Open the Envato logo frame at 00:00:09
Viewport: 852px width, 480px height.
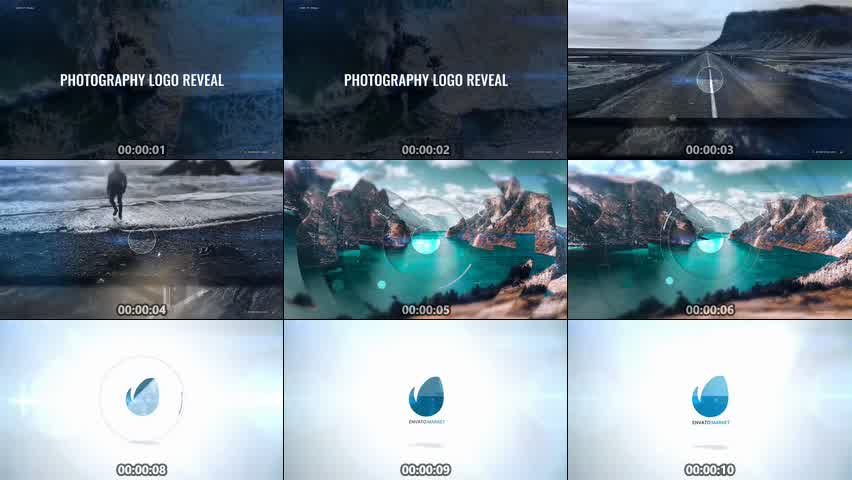(x=425, y=400)
